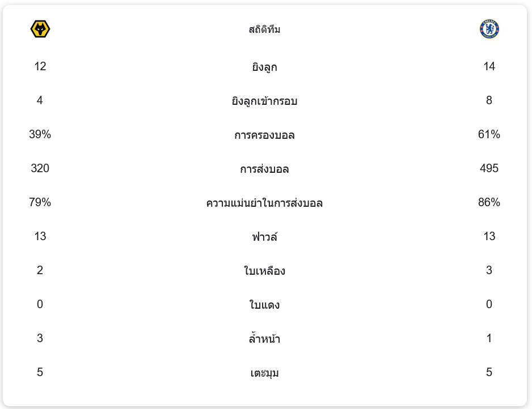Select the สถิติทีม header title
This screenshot has width=532, height=409.
tap(264, 29)
